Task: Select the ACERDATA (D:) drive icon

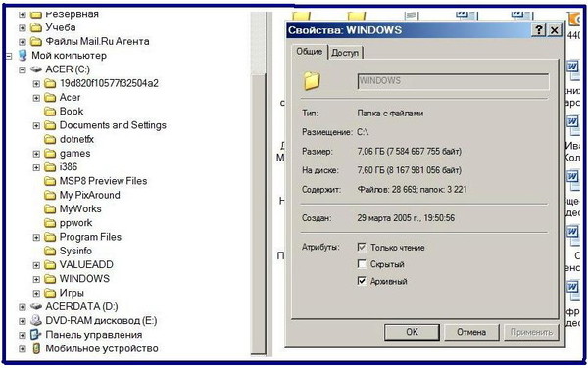Action: 36,306
